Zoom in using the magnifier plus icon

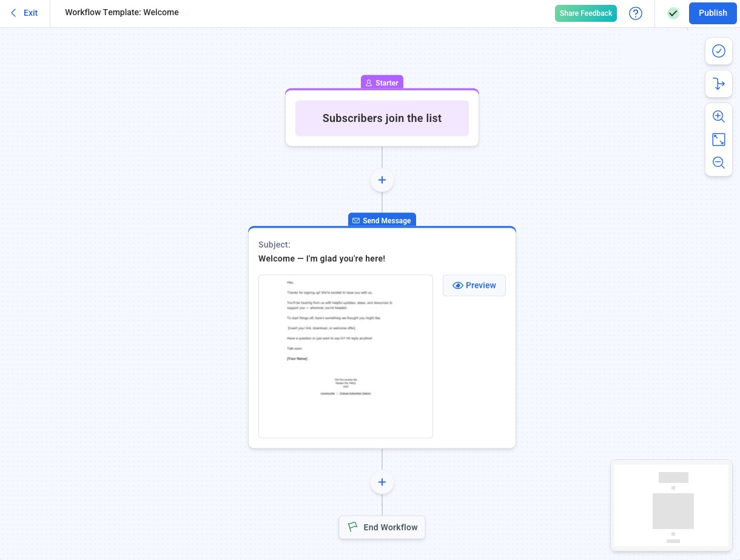click(x=719, y=116)
